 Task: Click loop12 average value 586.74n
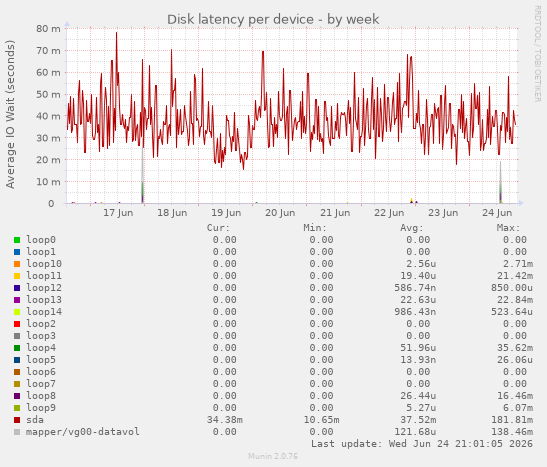(x=415, y=288)
